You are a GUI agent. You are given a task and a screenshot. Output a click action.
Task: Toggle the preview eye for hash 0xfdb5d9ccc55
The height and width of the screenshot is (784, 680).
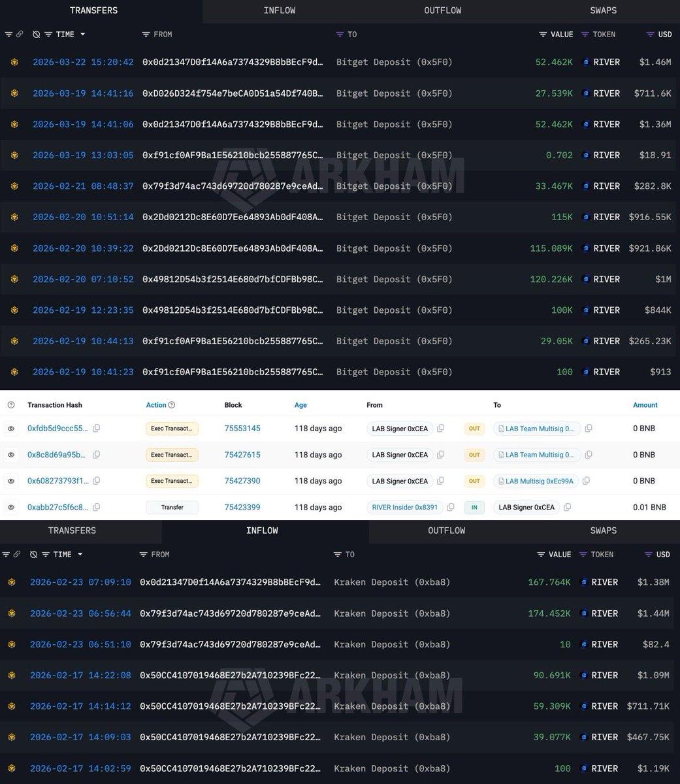coord(11,429)
